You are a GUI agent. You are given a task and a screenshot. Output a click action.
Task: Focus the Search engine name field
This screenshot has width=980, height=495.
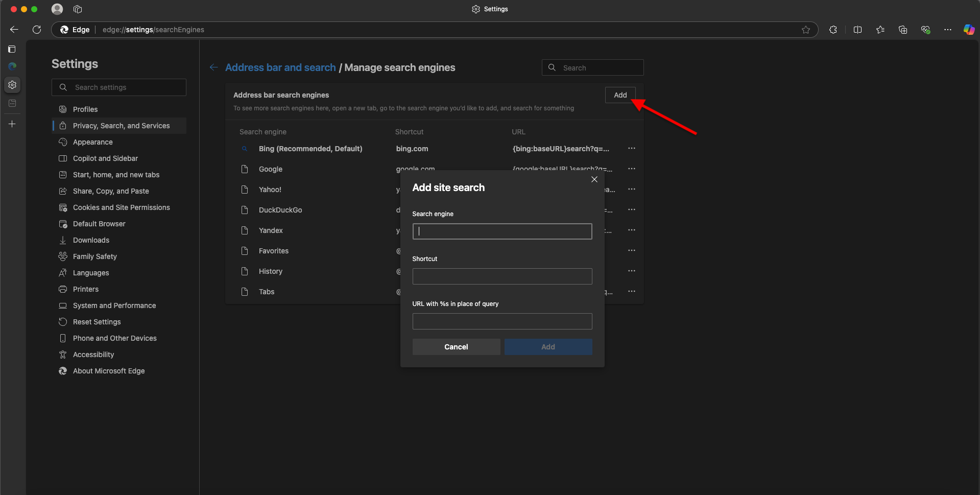(502, 231)
